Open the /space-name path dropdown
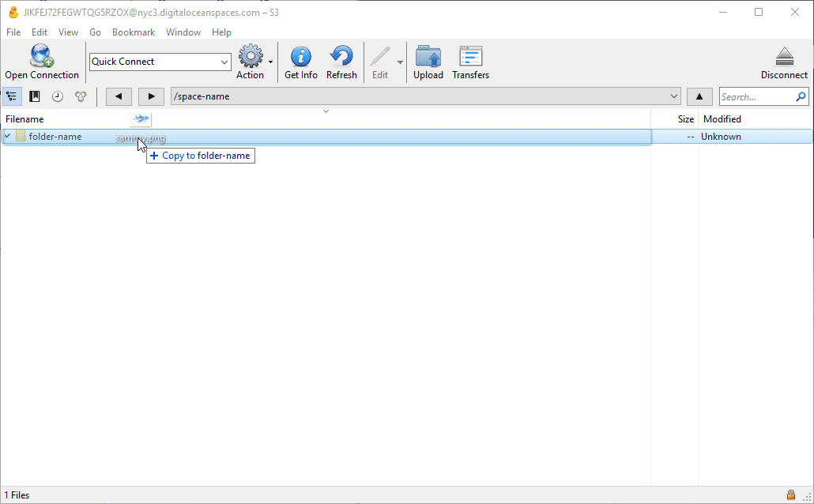Image resolution: width=814 pixels, height=504 pixels. click(x=673, y=96)
